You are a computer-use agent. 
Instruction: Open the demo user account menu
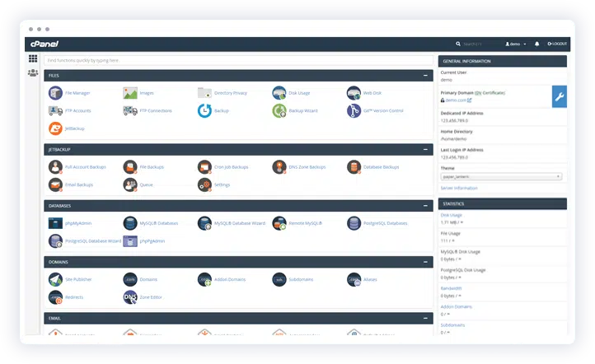point(516,43)
